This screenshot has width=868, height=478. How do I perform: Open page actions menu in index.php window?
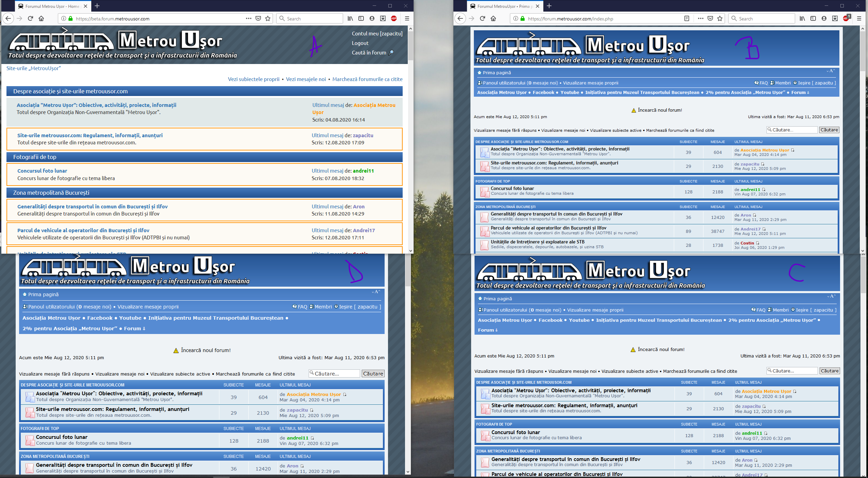pos(701,18)
